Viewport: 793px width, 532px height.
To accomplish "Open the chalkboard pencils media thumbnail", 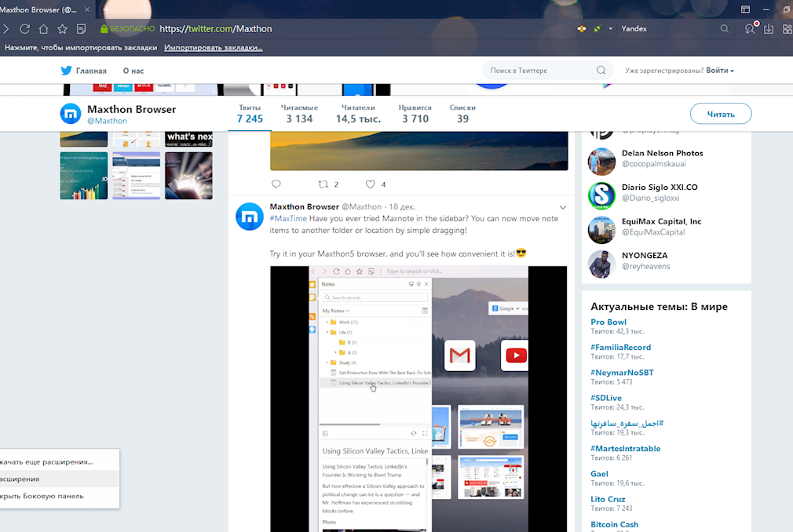I will 84,176.
